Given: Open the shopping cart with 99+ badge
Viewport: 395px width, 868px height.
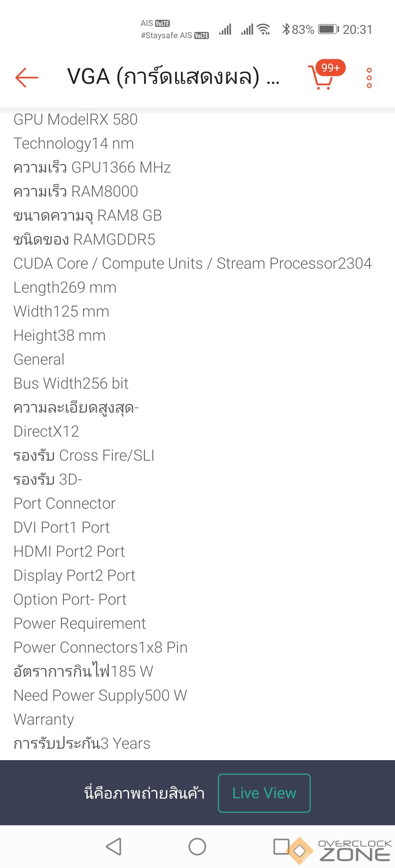Looking at the screenshot, I should [321, 78].
